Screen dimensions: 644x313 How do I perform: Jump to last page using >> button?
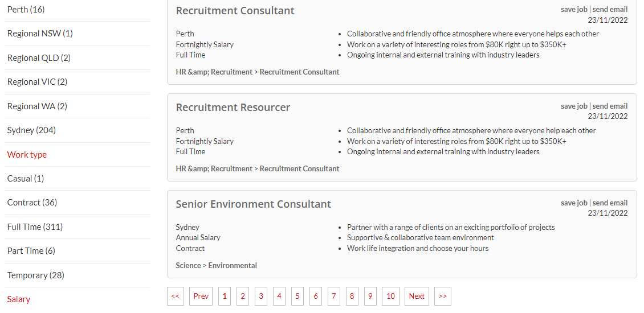pos(442,296)
